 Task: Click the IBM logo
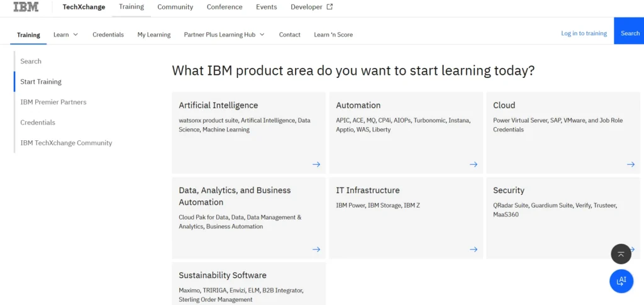coord(26,8)
